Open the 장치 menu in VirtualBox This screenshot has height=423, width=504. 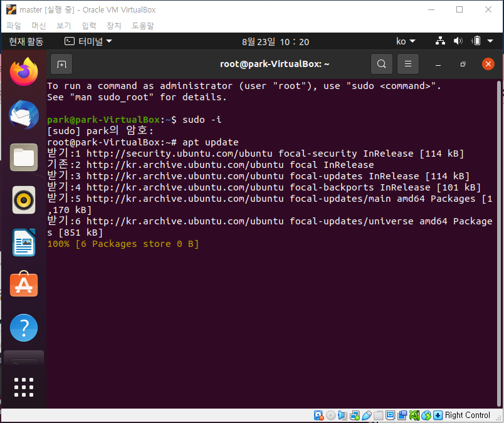pos(114,26)
